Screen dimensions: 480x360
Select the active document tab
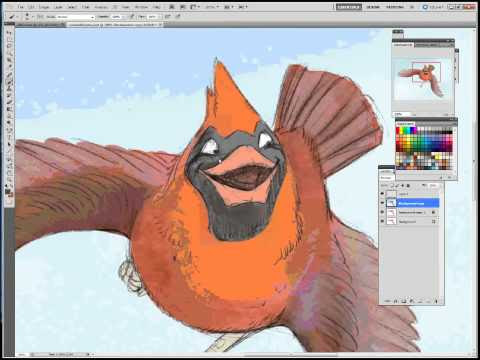(115, 25)
